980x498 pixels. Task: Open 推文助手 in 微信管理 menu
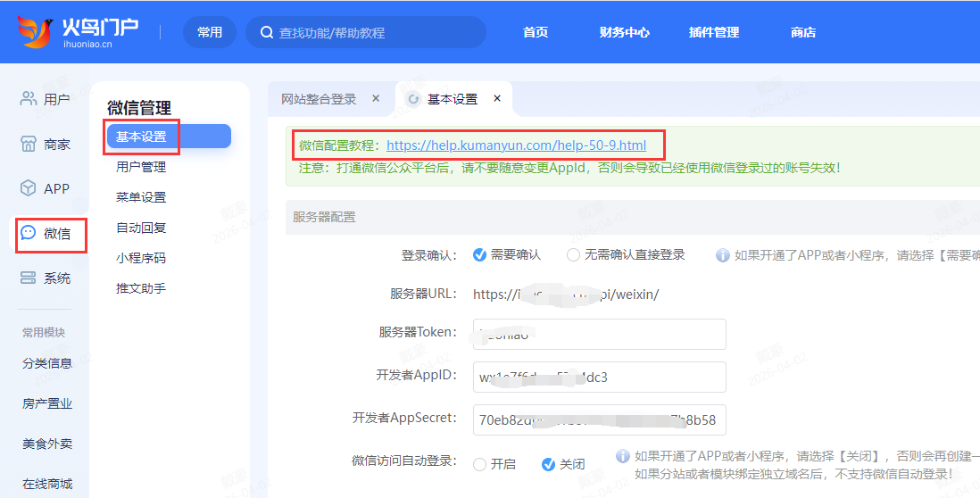pos(141,288)
